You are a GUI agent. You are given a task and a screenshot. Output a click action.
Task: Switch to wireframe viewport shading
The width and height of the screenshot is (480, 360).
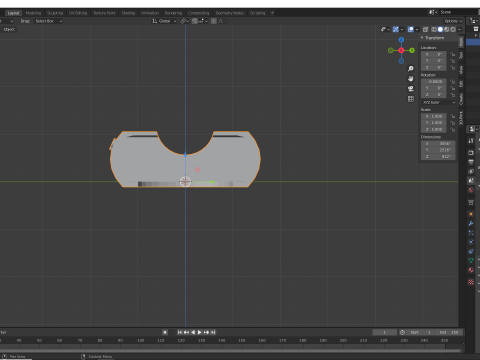tap(434, 29)
